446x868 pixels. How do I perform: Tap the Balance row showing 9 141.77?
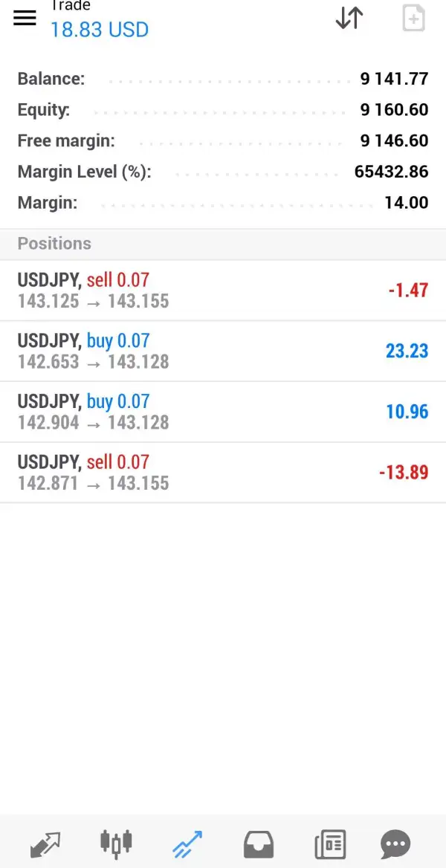[x=223, y=79]
